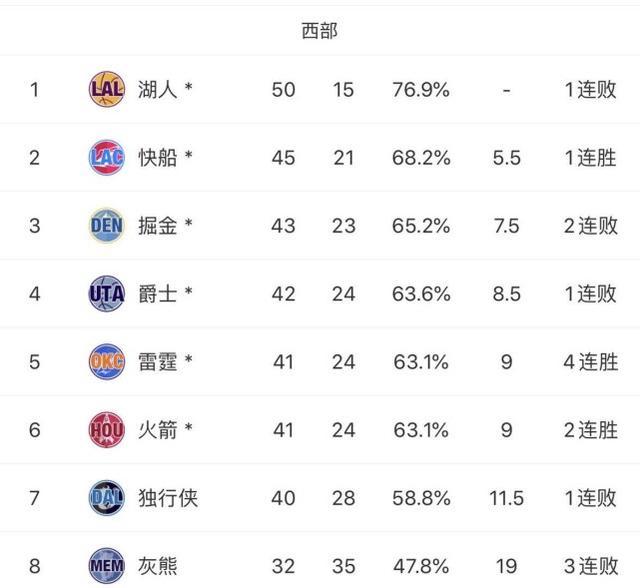Click the Nuggets DEN team logo

[106, 226]
